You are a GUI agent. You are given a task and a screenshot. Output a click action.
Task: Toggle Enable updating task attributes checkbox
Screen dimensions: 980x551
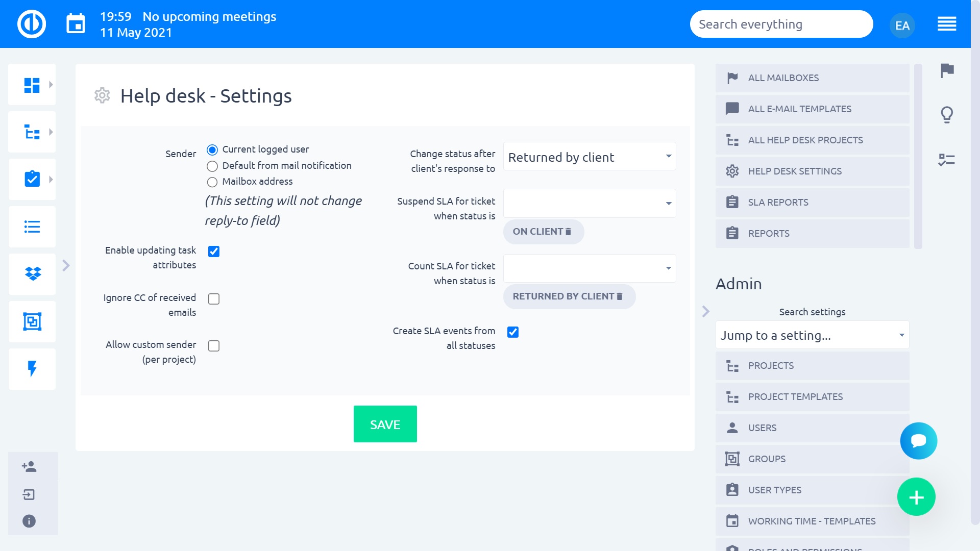pos(214,252)
